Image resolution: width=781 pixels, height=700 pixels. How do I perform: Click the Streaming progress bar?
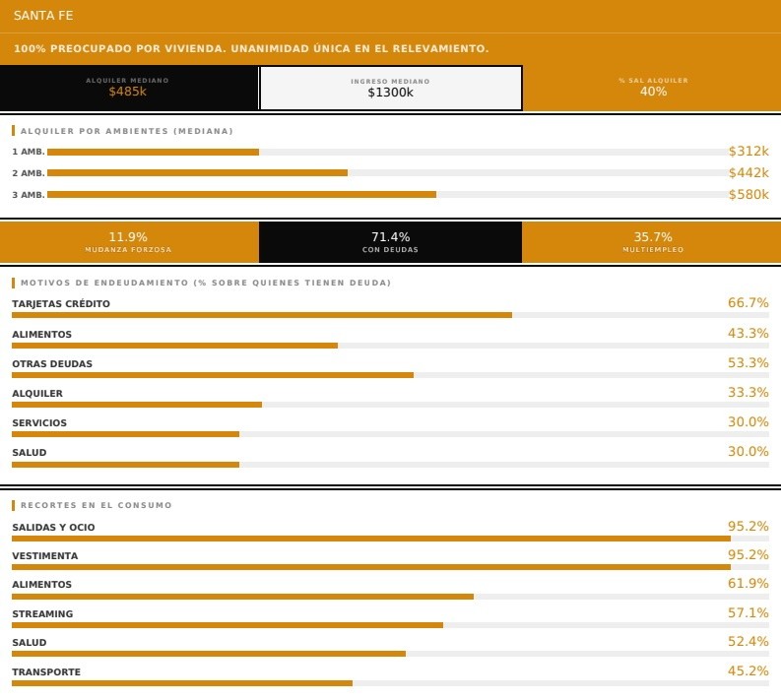[x=390, y=625]
